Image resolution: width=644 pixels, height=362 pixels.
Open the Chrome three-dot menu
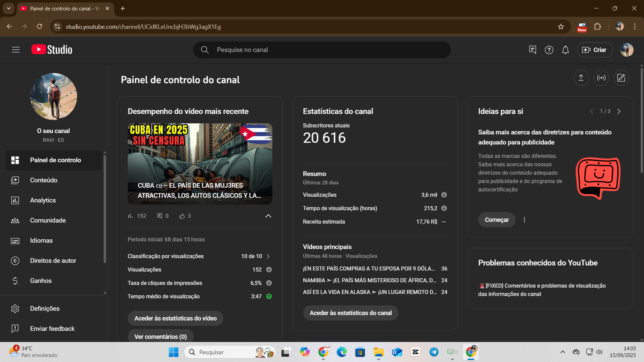635,27
